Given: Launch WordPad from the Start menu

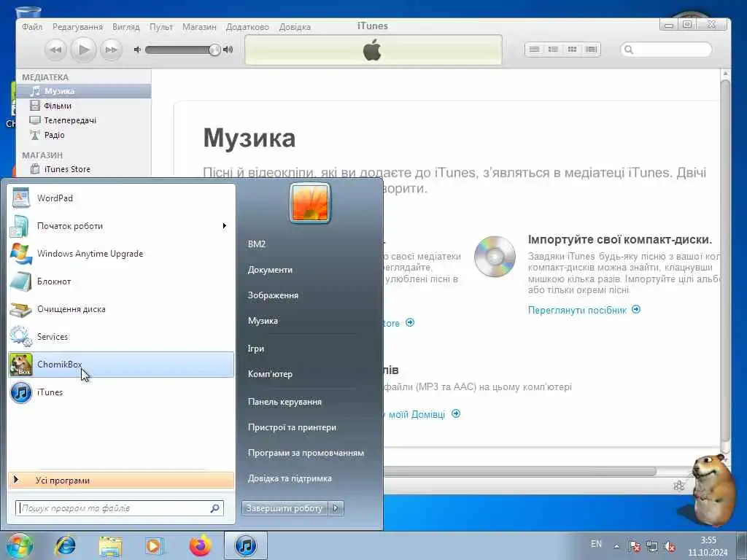Looking at the screenshot, I should pos(121,198).
